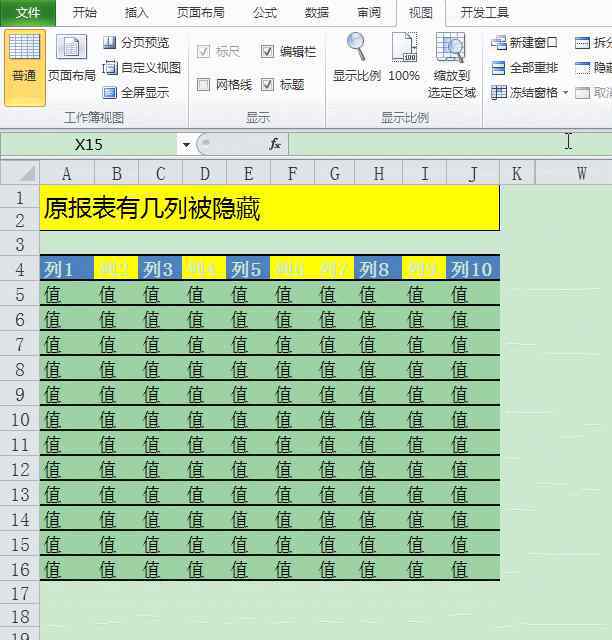Uncheck the Headings (标题) checkbox
The width and height of the screenshot is (612, 640).
click(x=267, y=84)
